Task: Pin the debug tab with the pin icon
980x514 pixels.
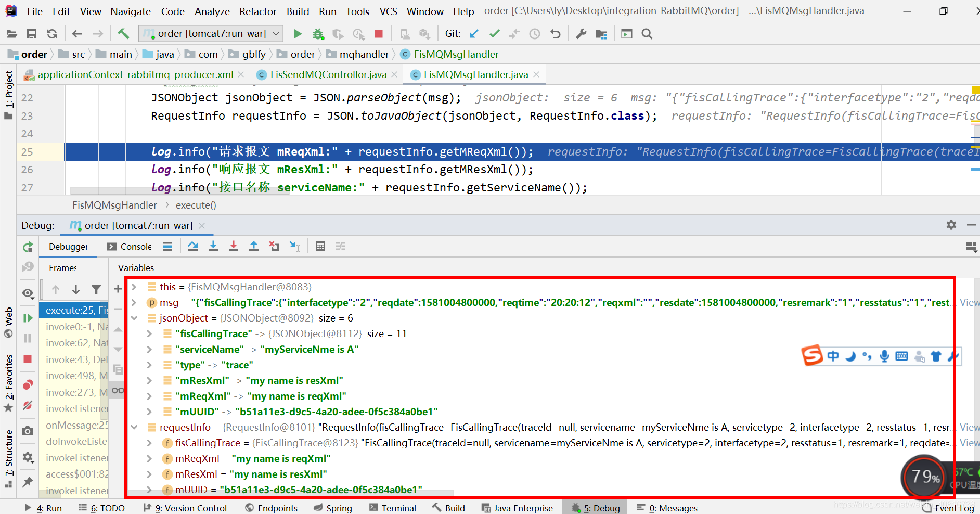Action: click(x=28, y=482)
